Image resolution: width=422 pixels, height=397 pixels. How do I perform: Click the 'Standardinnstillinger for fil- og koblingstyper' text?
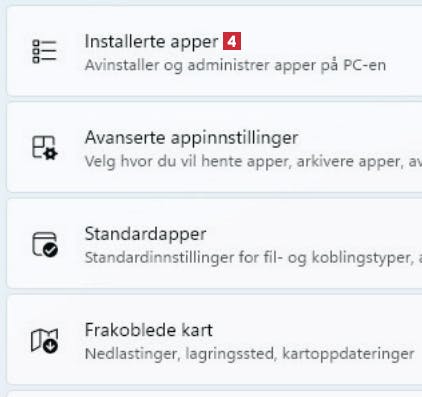tap(253, 258)
